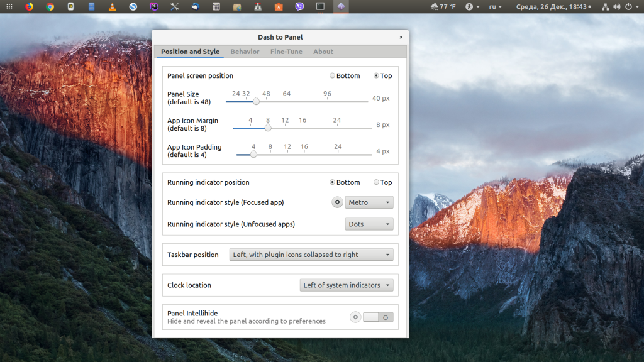The height and width of the screenshot is (362, 644).
Task: Open the Dots unfocused style dropdown
Action: tap(369, 224)
